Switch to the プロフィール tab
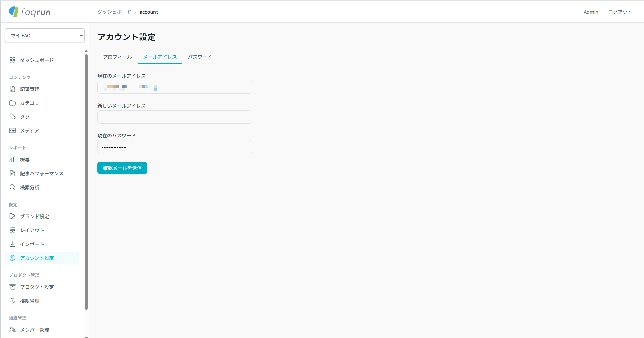Image resolution: width=644 pixels, height=338 pixels. click(117, 57)
